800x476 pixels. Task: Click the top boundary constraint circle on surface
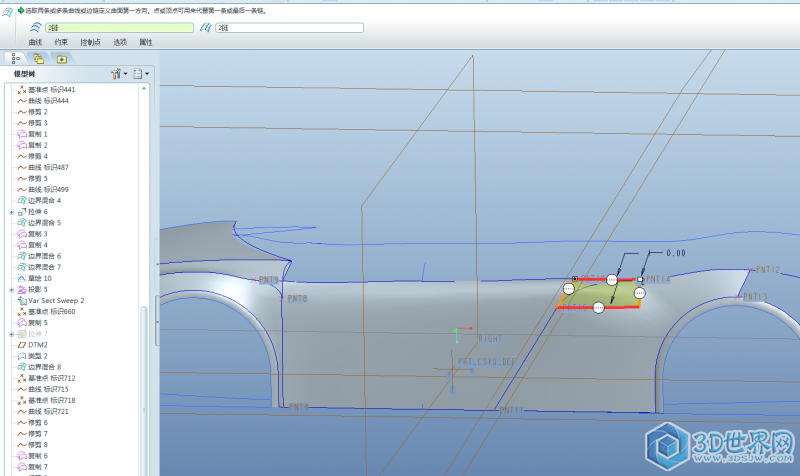[612, 280]
